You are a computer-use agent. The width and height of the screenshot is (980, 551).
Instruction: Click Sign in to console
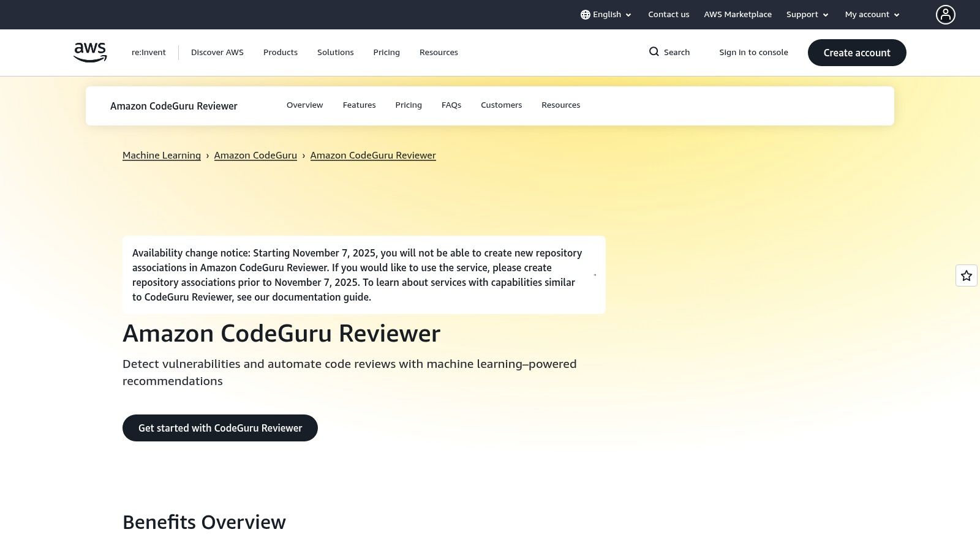tap(753, 53)
